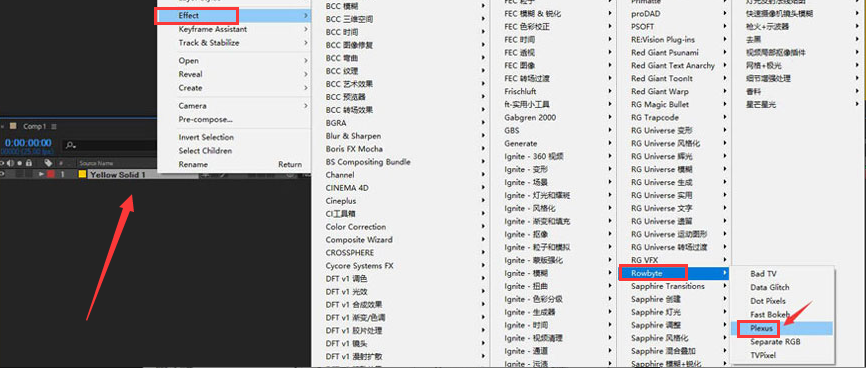Click the lock column header icon
Screen dimensions: 866x368
[29, 163]
